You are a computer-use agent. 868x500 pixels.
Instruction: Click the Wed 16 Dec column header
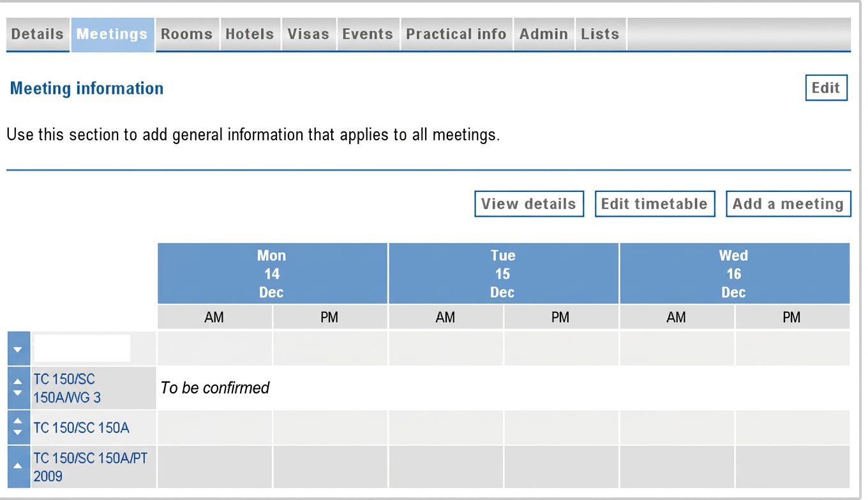pyautogui.click(x=734, y=274)
